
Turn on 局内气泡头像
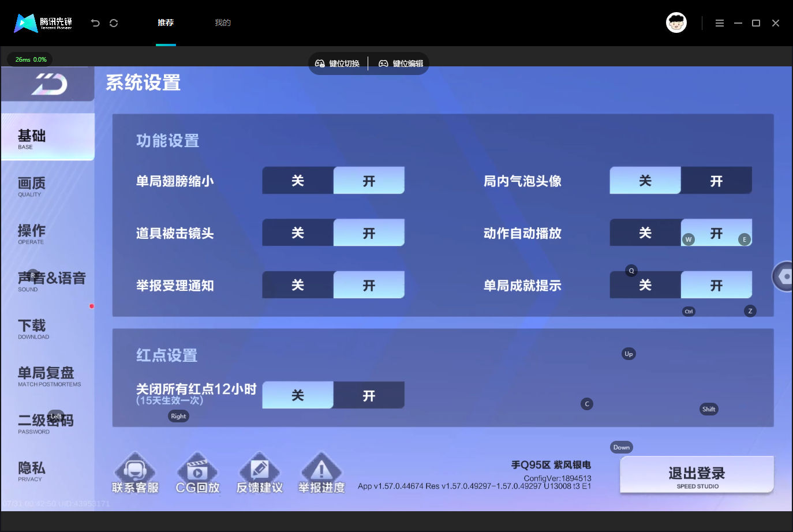pos(716,181)
